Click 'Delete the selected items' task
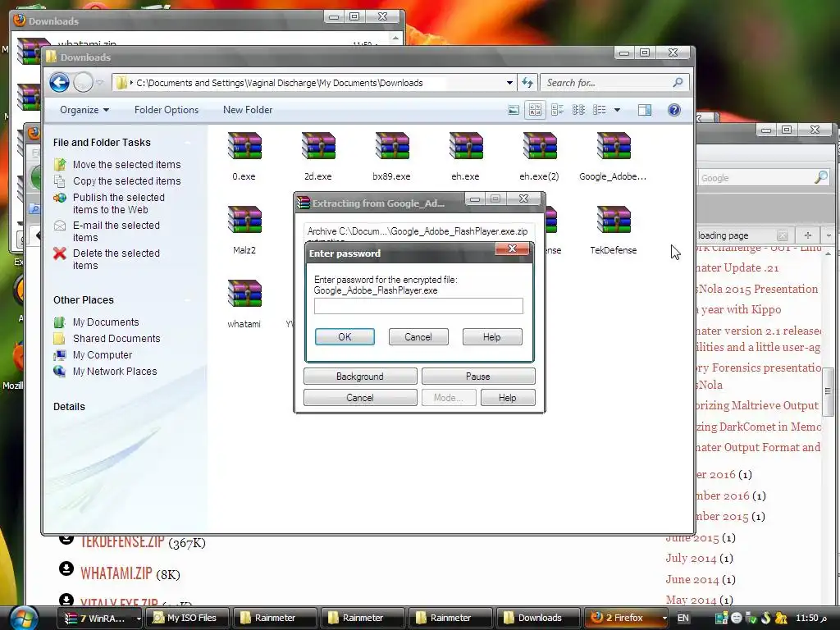Viewport: 840px width, 630px height. click(x=116, y=259)
